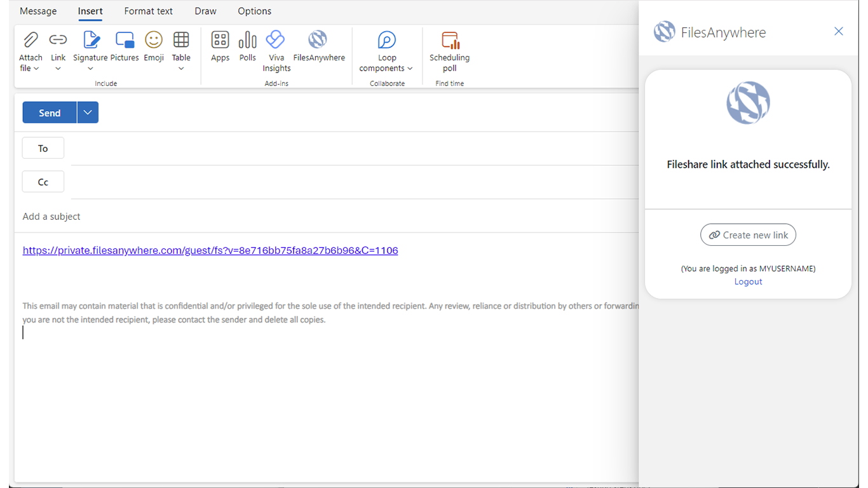Expand the Table dropdown chevron
This screenshot has height=488, width=868.
[181, 69]
